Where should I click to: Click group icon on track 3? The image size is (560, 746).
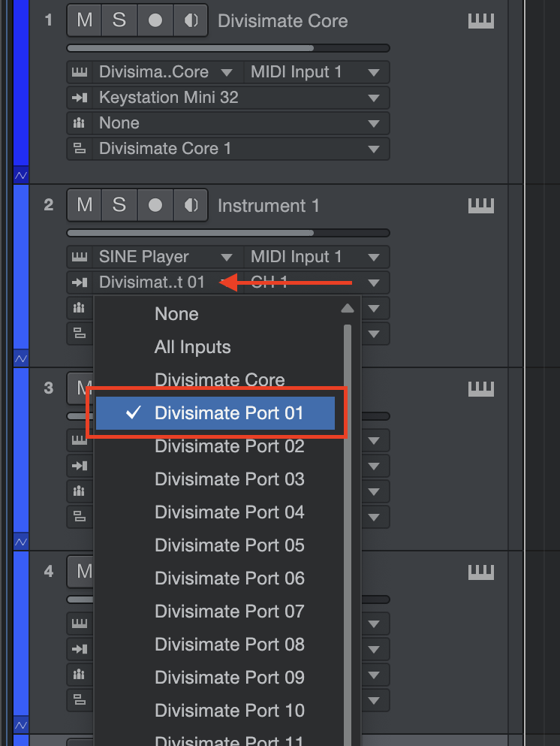coord(80,491)
